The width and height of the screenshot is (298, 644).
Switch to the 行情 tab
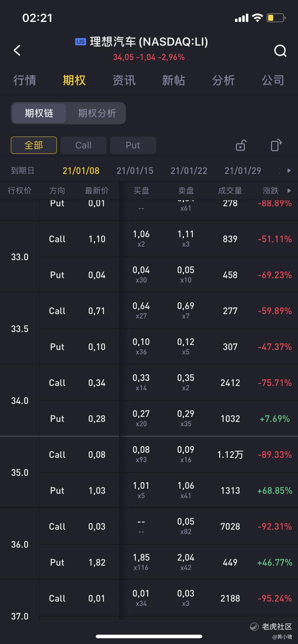pyautogui.click(x=25, y=80)
